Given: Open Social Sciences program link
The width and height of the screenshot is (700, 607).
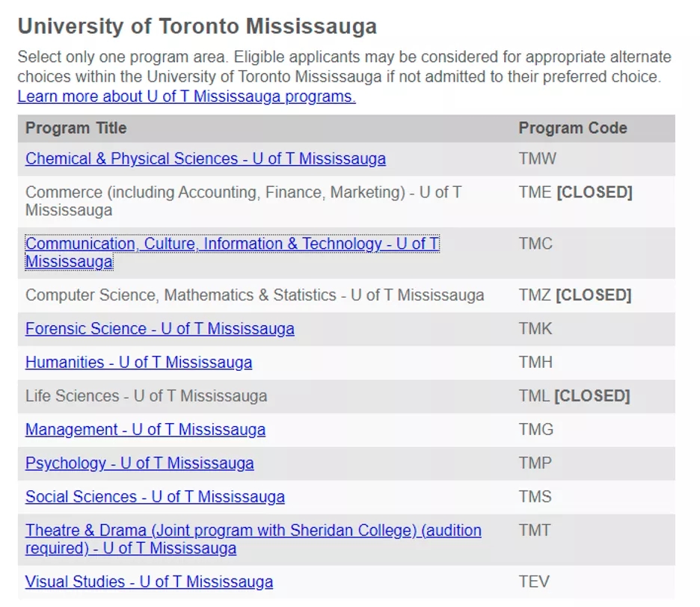Looking at the screenshot, I should tap(155, 497).
